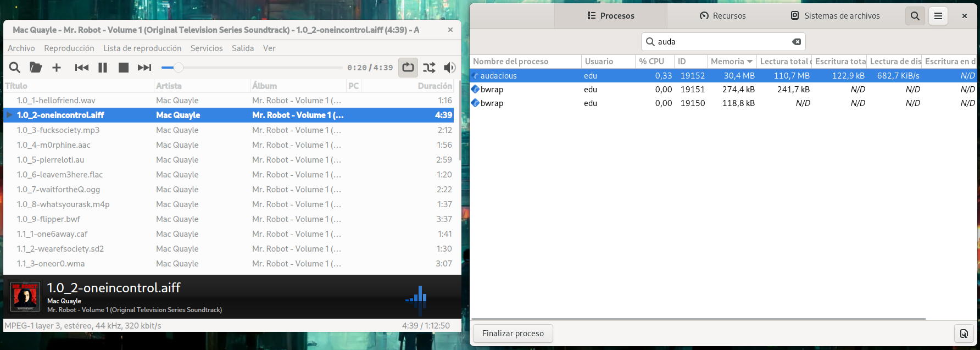
Task: Skip to the previous track
Action: click(82, 68)
